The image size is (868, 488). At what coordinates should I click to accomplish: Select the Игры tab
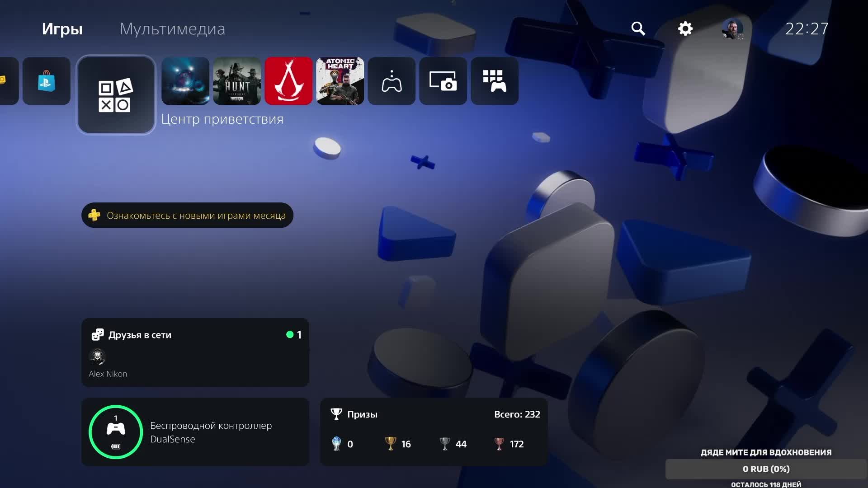[62, 29]
